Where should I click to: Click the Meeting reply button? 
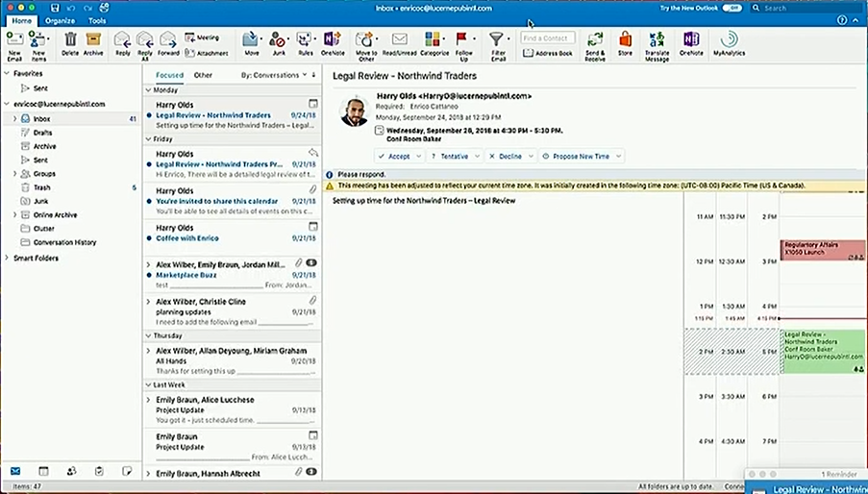coord(202,37)
